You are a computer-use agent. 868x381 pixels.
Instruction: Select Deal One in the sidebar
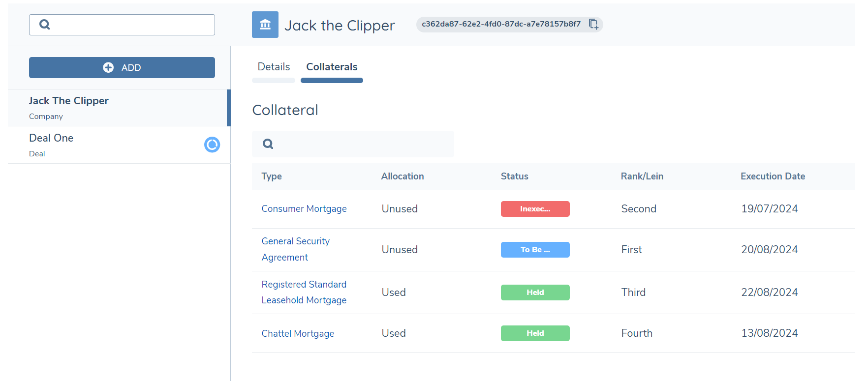point(51,139)
